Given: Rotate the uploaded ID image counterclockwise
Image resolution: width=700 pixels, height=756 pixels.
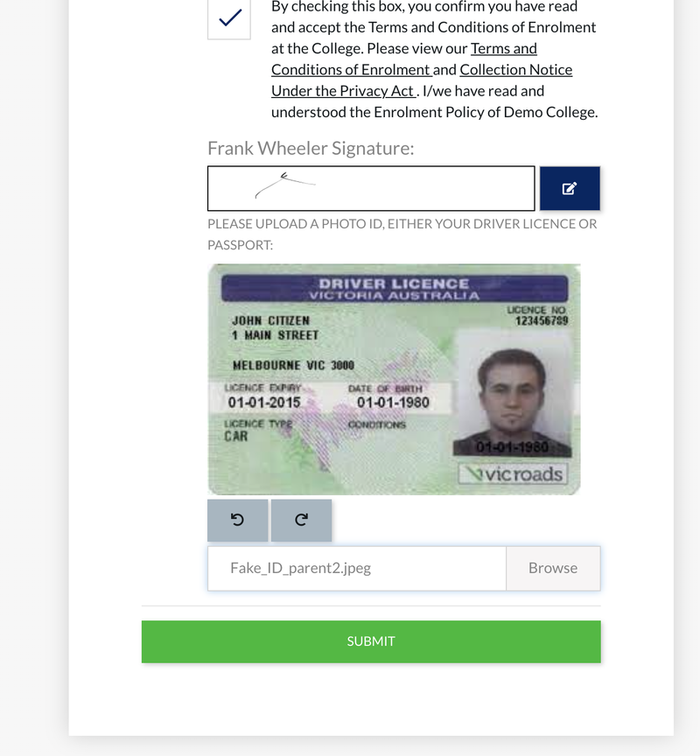Looking at the screenshot, I should tap(238, 520).
